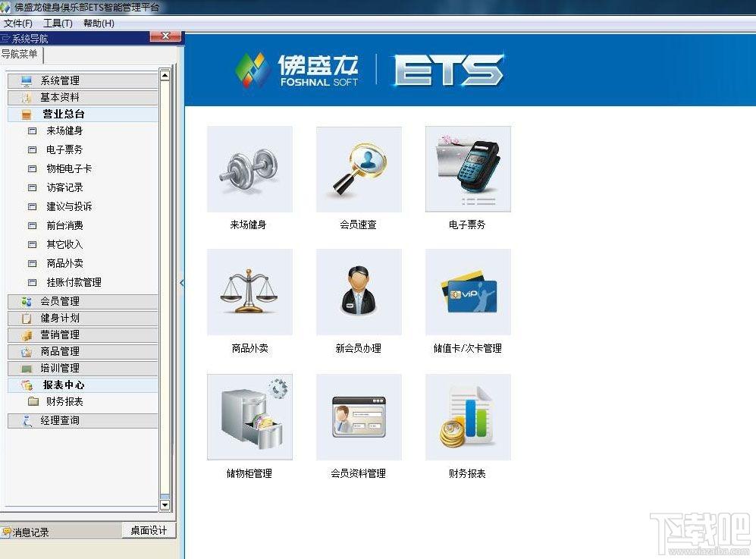
Task: Open the 文件(F) menu
Action: pos(18,24)
